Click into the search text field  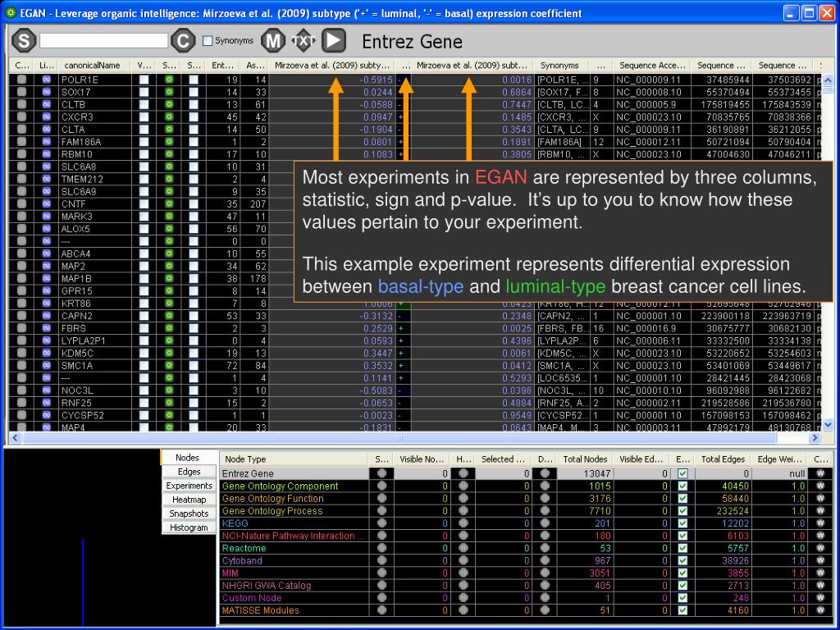pos(104,41)
